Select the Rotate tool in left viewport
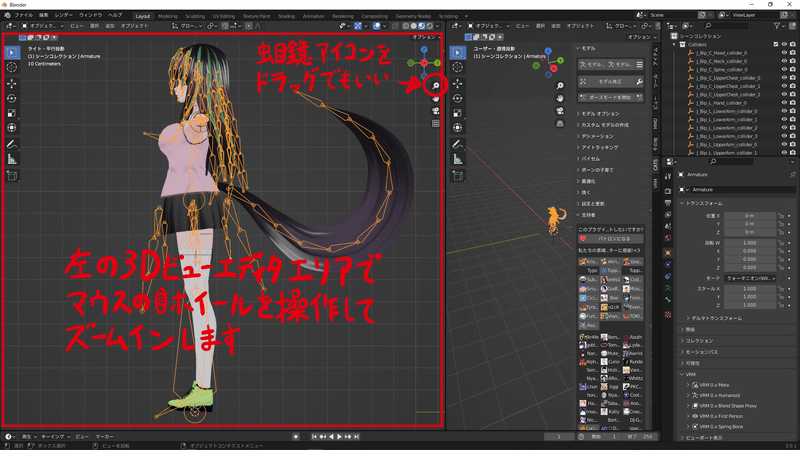The height and width of the screenshot is (450, 800). pos(12,98)
